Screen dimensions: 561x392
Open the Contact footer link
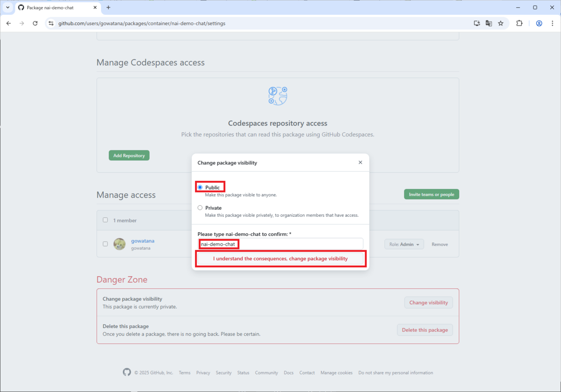[307, 373]
